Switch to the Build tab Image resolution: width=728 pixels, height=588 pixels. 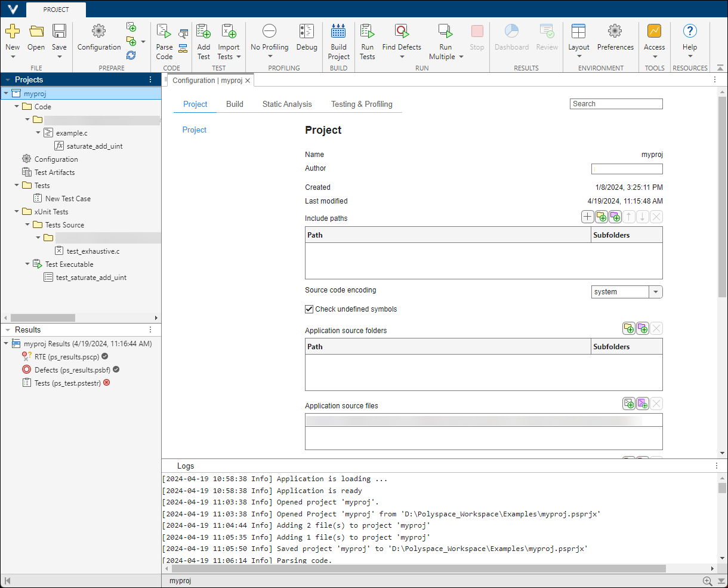click(x=235, y=104)
